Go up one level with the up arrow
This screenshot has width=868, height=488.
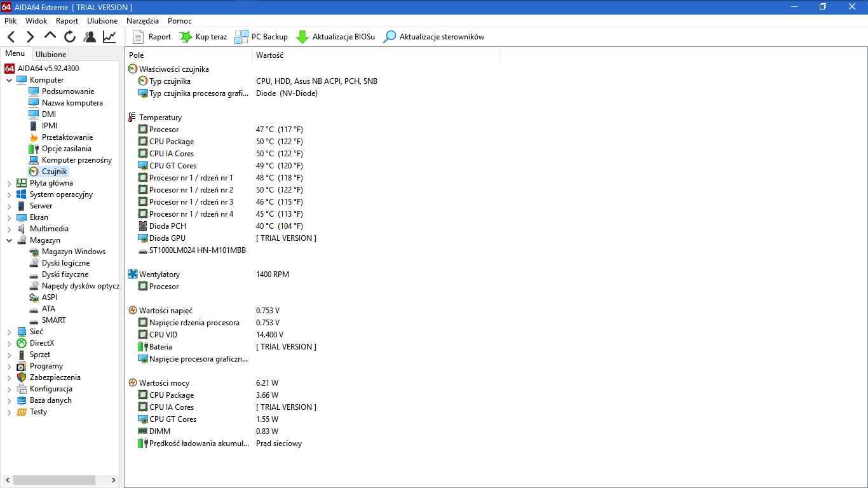point(50,36)
